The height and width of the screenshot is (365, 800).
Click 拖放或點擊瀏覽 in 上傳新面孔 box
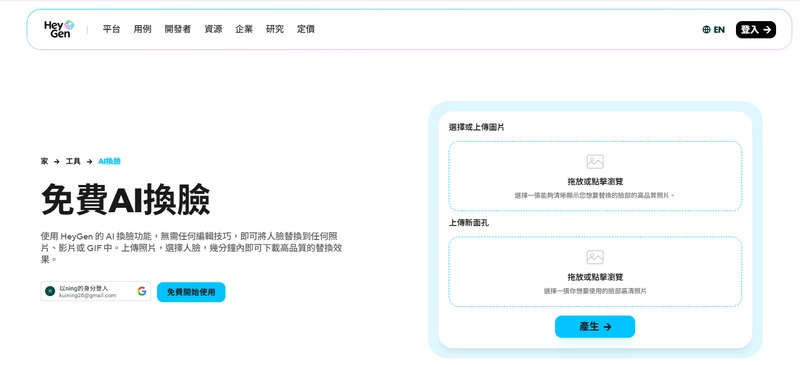click(595, 277)
